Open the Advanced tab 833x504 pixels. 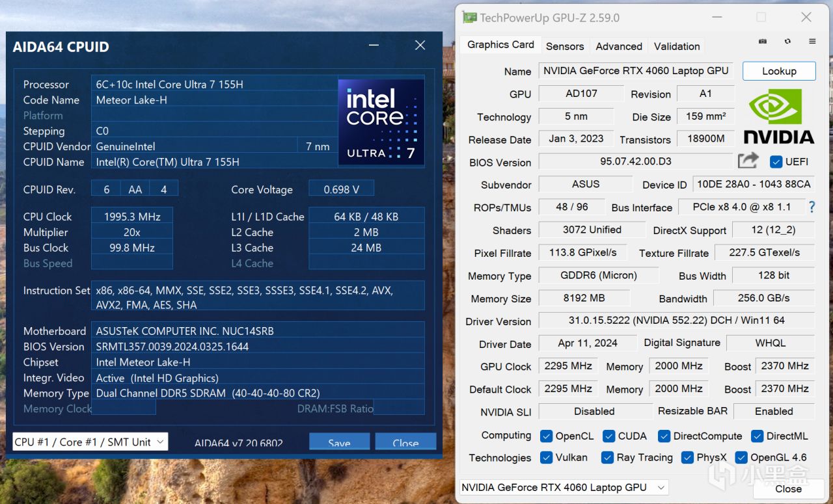tap(619, 46)
